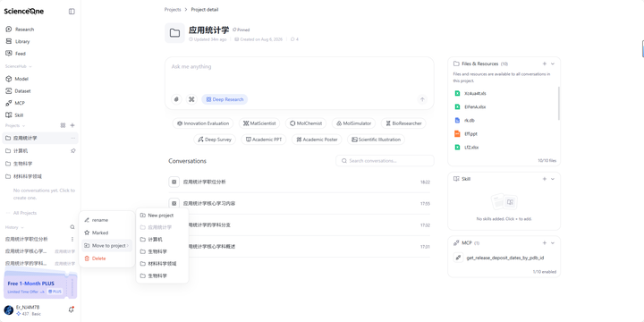Click the tools icon next to Deep Research

click(x=191, y=99)
